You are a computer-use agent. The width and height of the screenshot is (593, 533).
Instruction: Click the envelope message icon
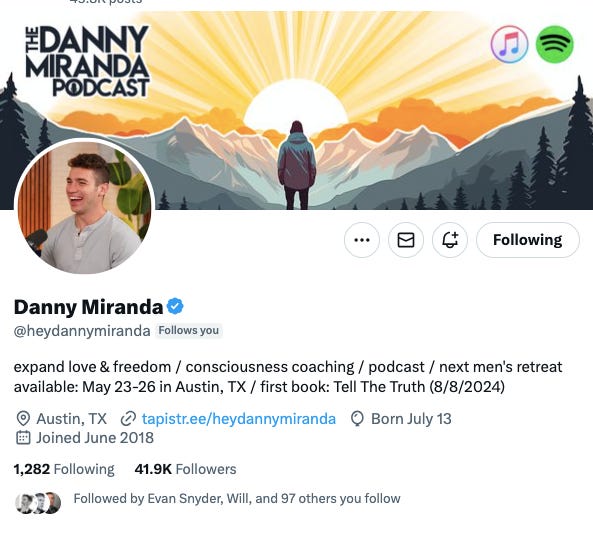click(x=406, y=240)
